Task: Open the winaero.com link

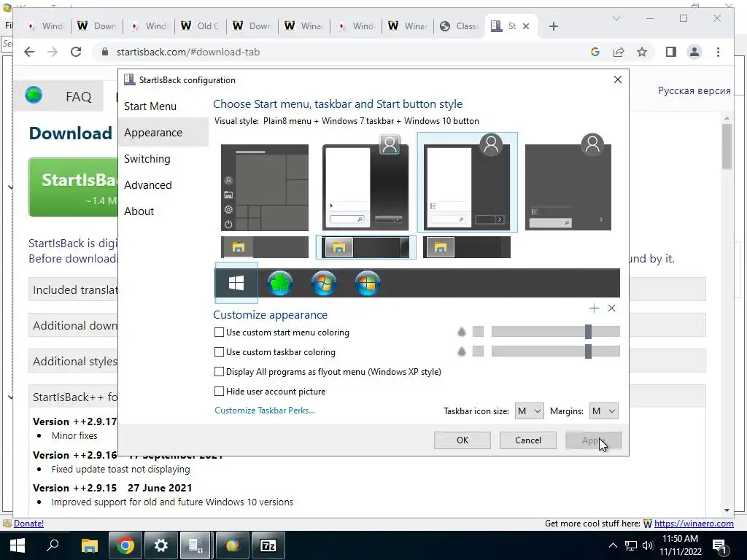Action: [694, 524]
